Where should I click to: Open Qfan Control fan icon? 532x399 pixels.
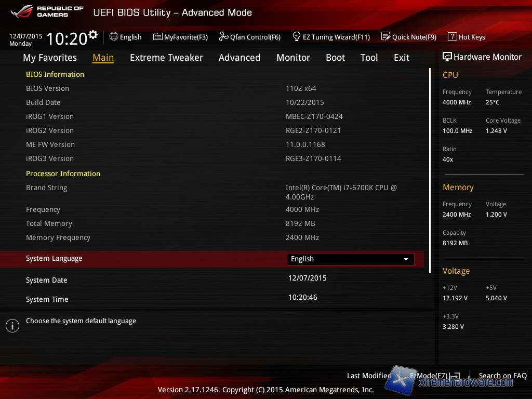(223, 37)
